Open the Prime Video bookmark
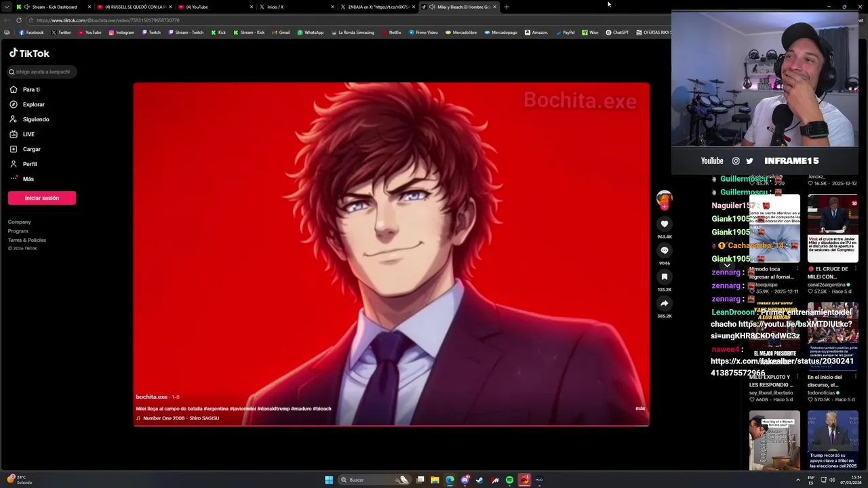The height and width of the screenshot is (488, 868). click(x=423, y=33)
